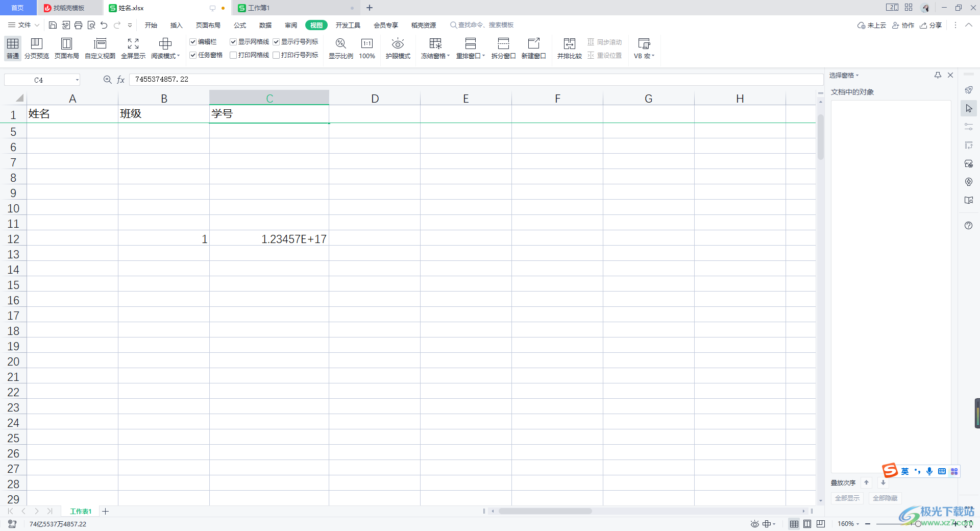Move object up in stacking order

pos(866,482)
